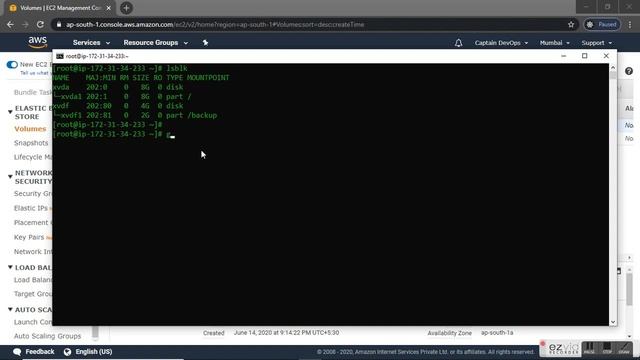
Task: Bookmark this page with star icon
Action: [x=571, y=24]
